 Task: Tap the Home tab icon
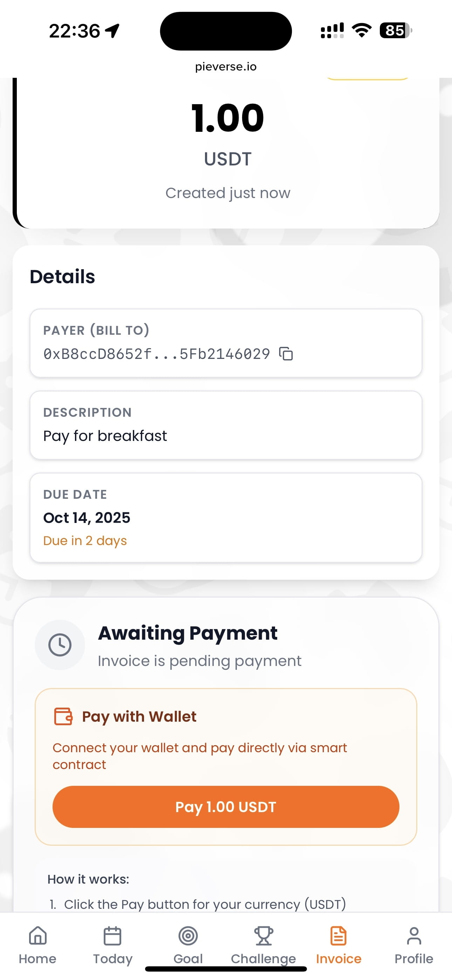click(x=38, y=935)
